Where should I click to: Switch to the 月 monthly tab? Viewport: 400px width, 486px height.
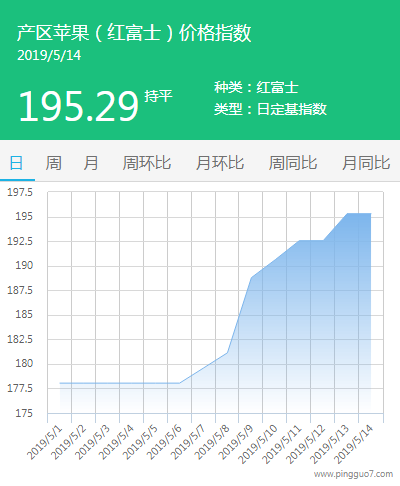pos(90,163)
